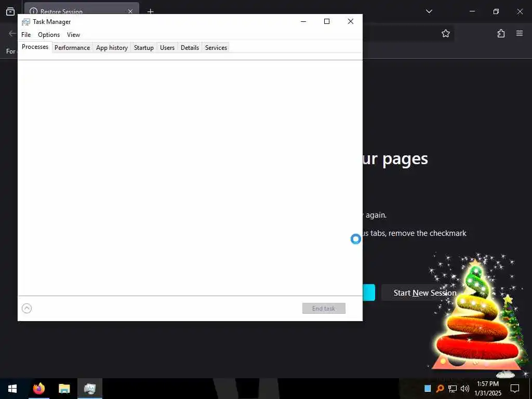The image size is (532, 399).
Task: Open the Firefox hamburger application menu
Action: [520, 33]
